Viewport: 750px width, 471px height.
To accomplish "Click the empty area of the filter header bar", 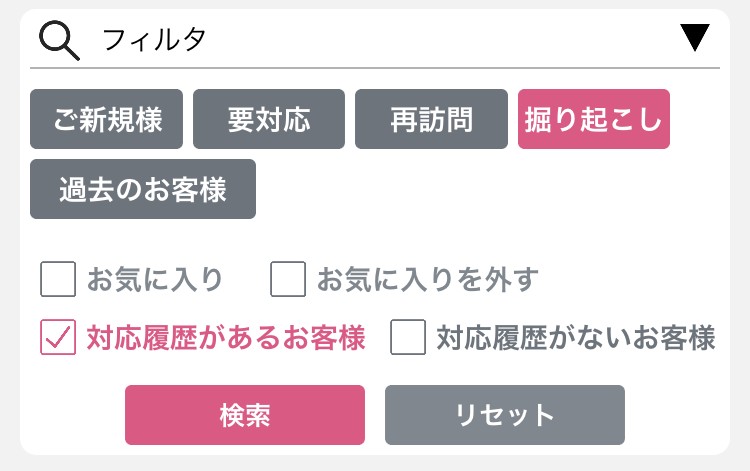I will coord(440,39).
